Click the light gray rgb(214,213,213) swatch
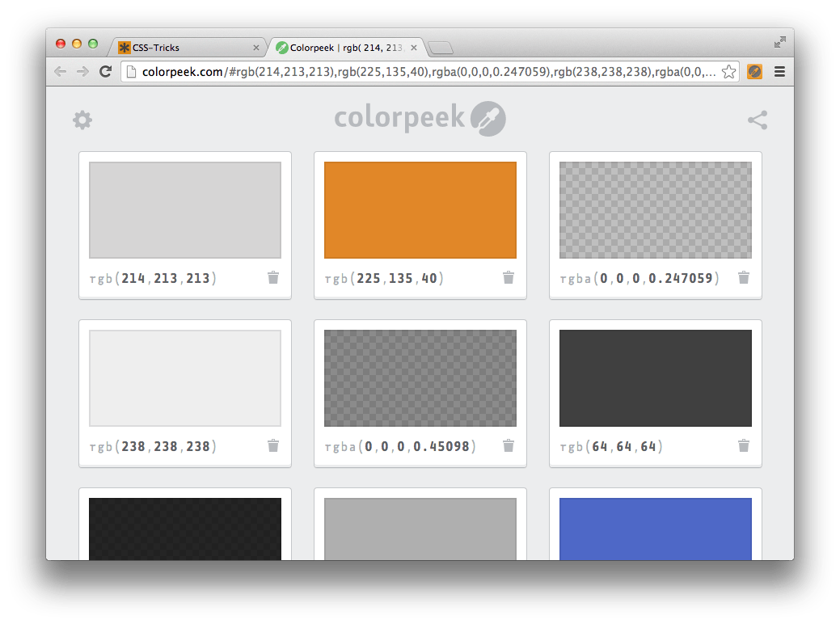 pos(185,210)
